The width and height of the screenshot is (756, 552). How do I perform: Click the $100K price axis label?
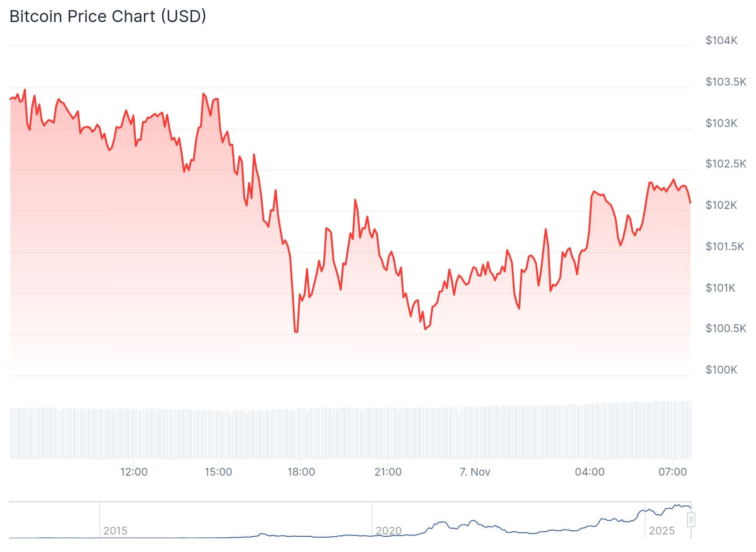[721, 370]
